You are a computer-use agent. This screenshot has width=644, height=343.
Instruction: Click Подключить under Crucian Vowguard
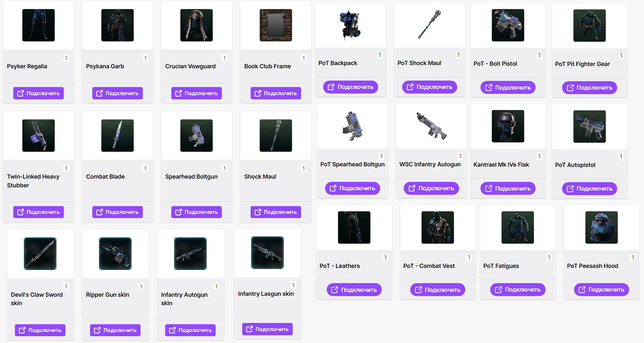click(197, 93)
